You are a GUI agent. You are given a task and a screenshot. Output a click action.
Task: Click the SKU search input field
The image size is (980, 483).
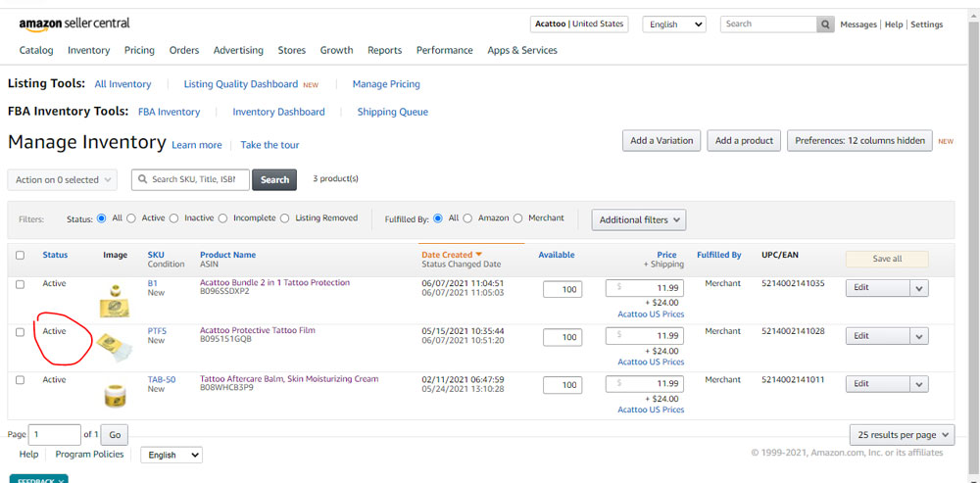[x=191, y=179]
